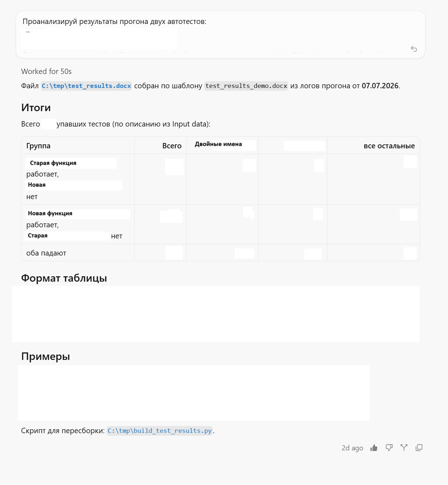The width and height of the screenshot is (448, 485).
Task: Click the date 07.07.2026 in the summary
Action: 380,86
